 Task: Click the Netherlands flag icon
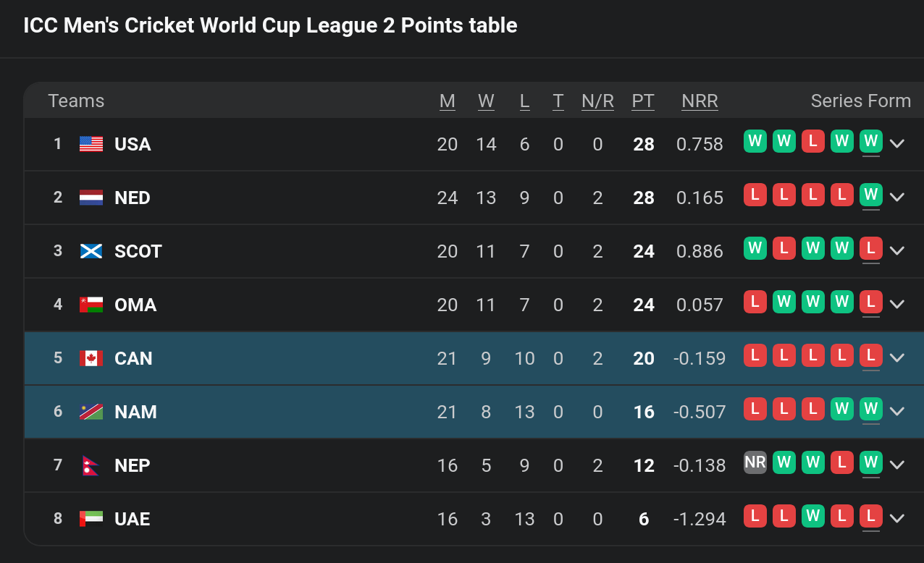click(91, 198)
